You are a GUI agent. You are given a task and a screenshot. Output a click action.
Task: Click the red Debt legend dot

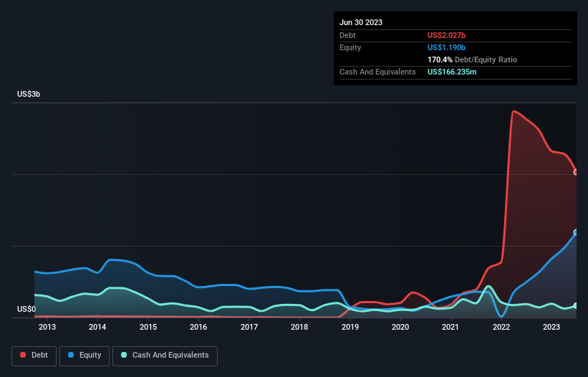click(x=23, y=355)
